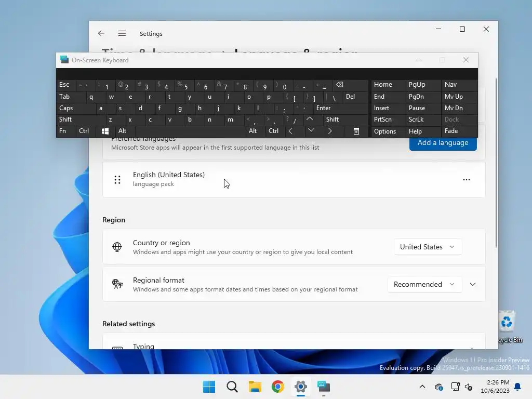
Task: Click the muted volume icon in the system tray
Action: 469,387
